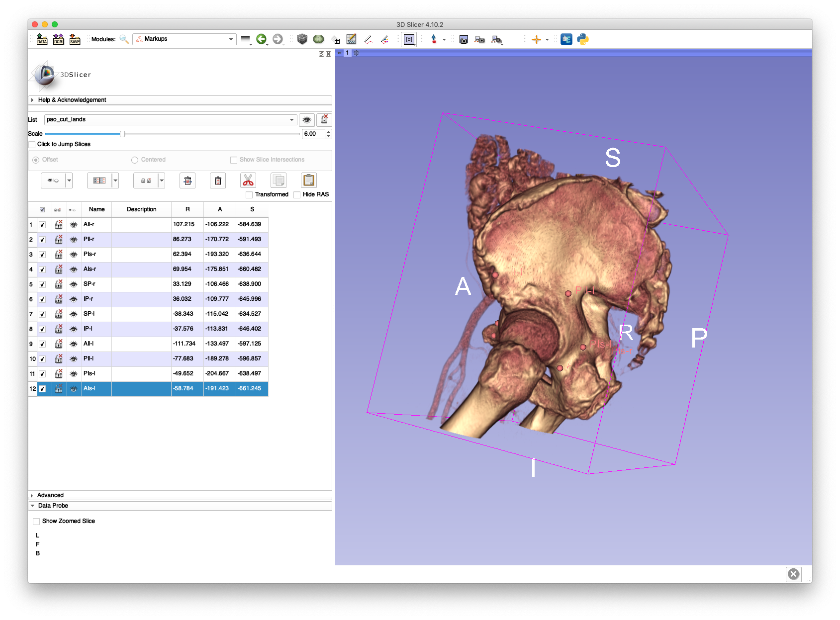The image size is (840, 620).
Task: Go back to previous module arrow
Action: click(261, 39)
